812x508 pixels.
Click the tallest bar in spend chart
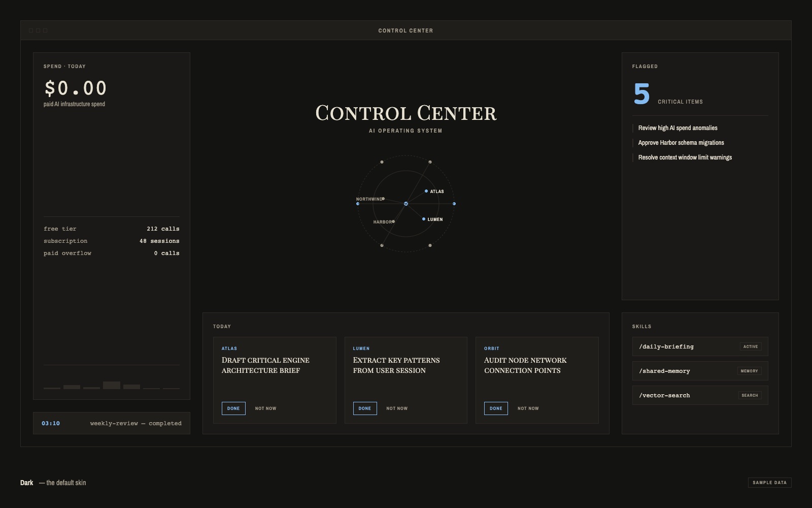(112, 385)
